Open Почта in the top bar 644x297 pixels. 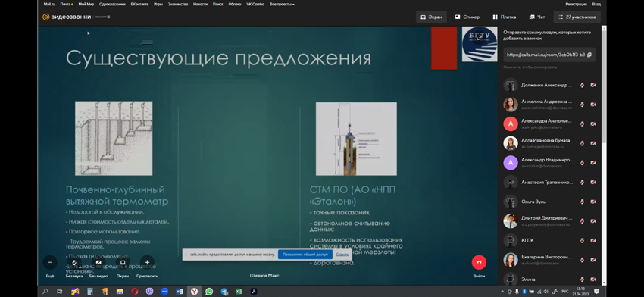point(66,4)
